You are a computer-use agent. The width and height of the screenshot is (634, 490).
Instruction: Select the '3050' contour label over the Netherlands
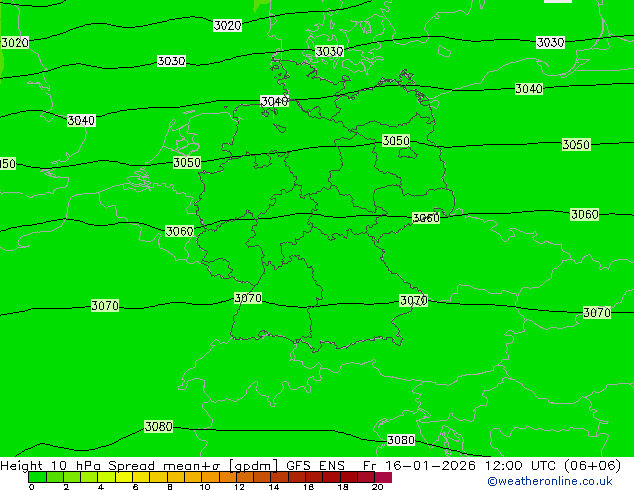click(x=187, y=163)
